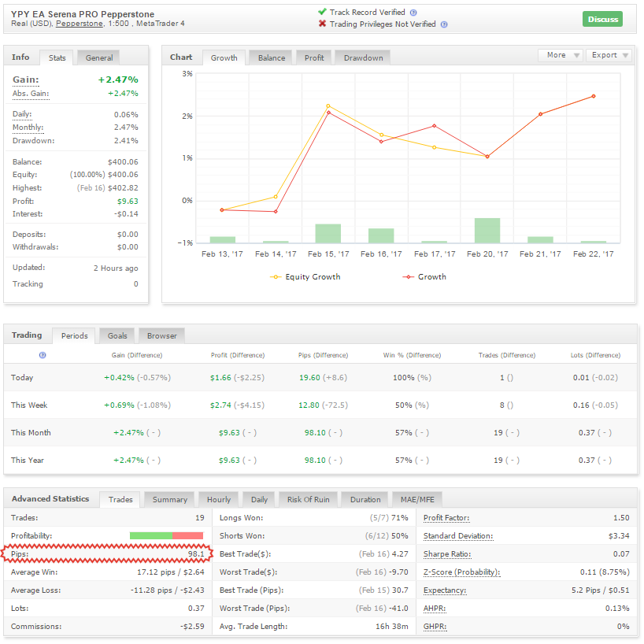
Task: Open the Daily statistics tab
Action: (259, 499)
